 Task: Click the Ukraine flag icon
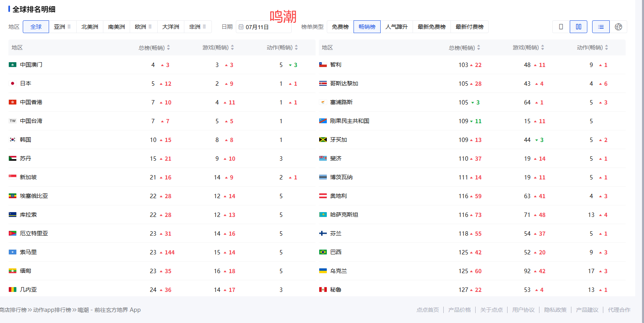click(323, 271)
